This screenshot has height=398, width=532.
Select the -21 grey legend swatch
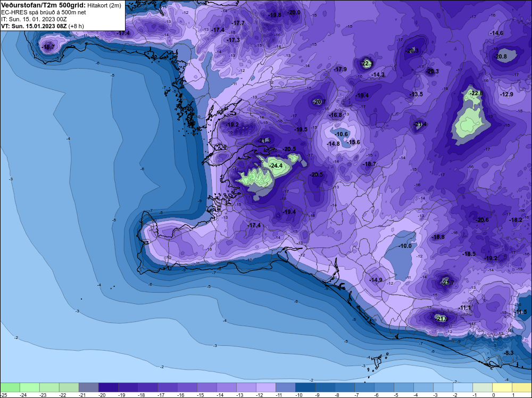(x=88, y=387)
